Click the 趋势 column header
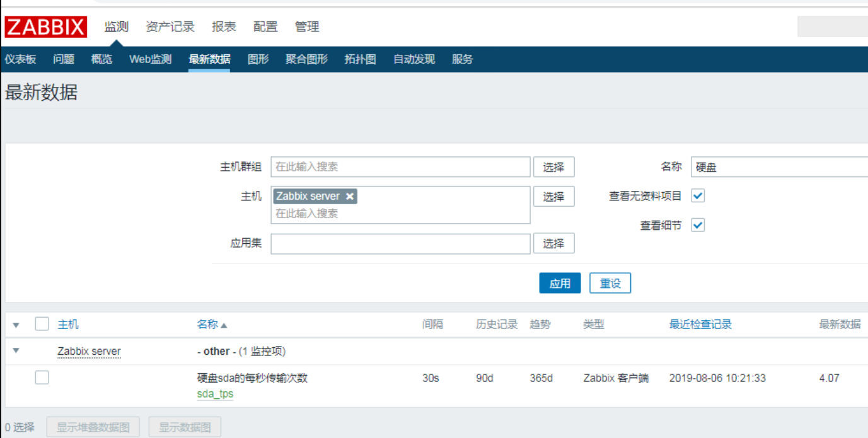 pos(540,325)
